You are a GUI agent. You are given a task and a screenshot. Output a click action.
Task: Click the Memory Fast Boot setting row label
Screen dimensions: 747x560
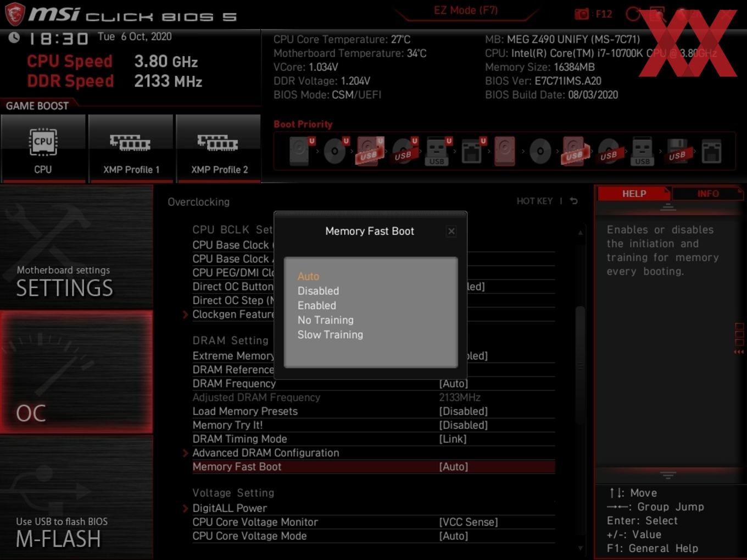pyautogui.click(x=237, y=467)
